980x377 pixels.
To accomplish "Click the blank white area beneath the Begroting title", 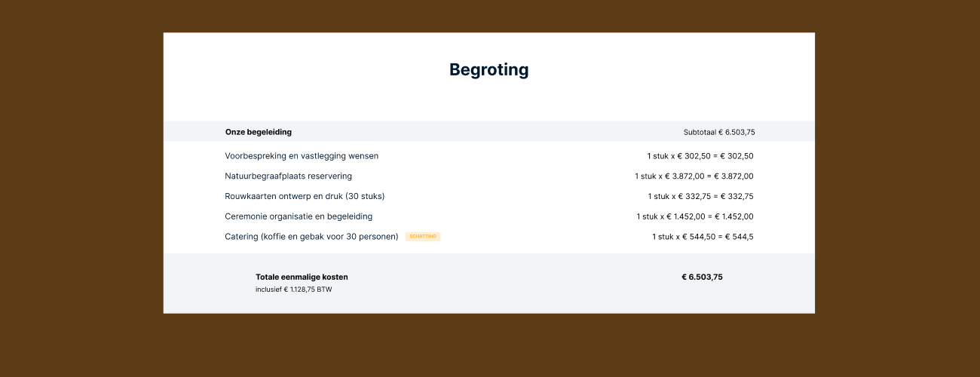I will click(488, 102).
